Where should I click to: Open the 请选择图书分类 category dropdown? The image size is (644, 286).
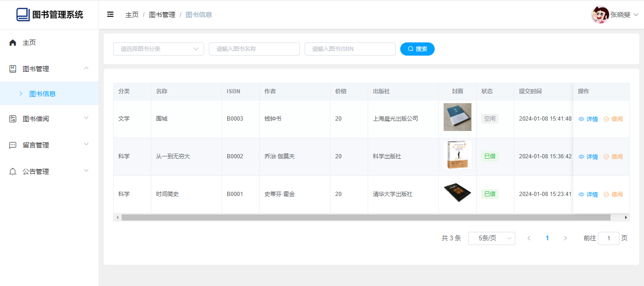158,49
